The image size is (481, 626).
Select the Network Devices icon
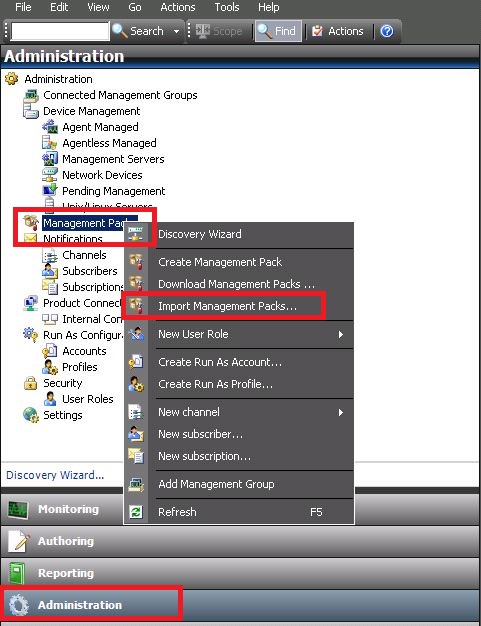(50, 175)
